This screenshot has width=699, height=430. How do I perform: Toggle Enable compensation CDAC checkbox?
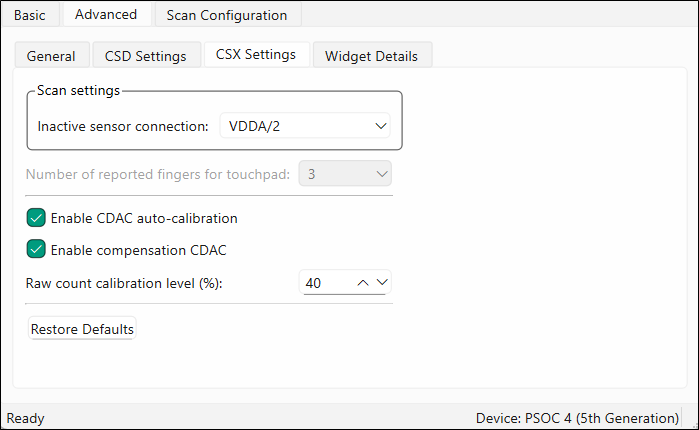point(36,249)
